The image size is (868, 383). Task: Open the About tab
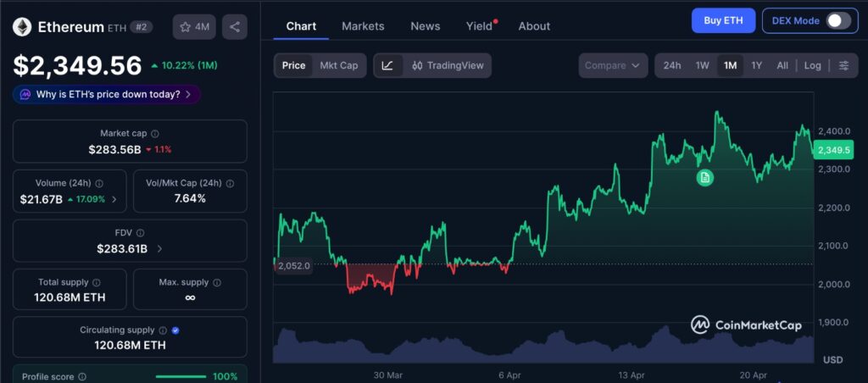click(x=534, y=26)
